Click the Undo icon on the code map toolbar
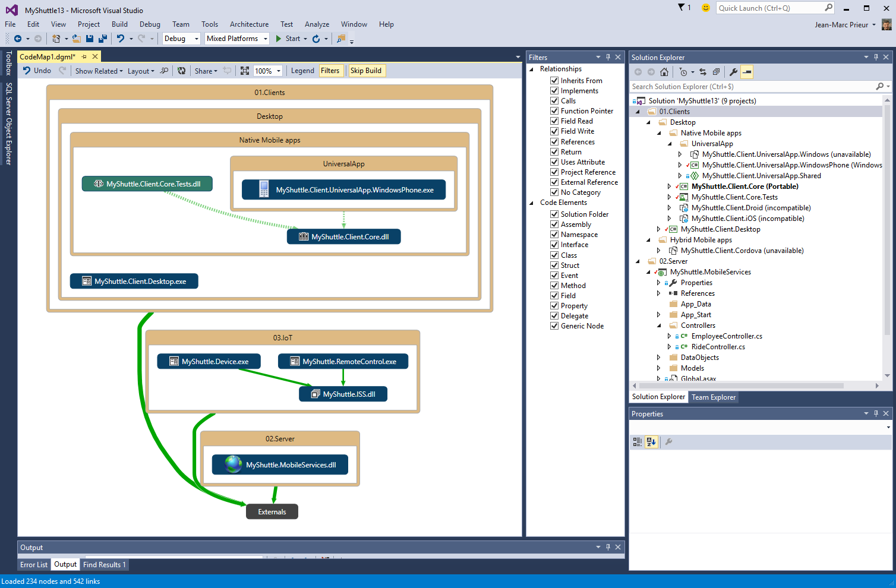This screenshot has height=588, width=896. [x=36, y=70]
